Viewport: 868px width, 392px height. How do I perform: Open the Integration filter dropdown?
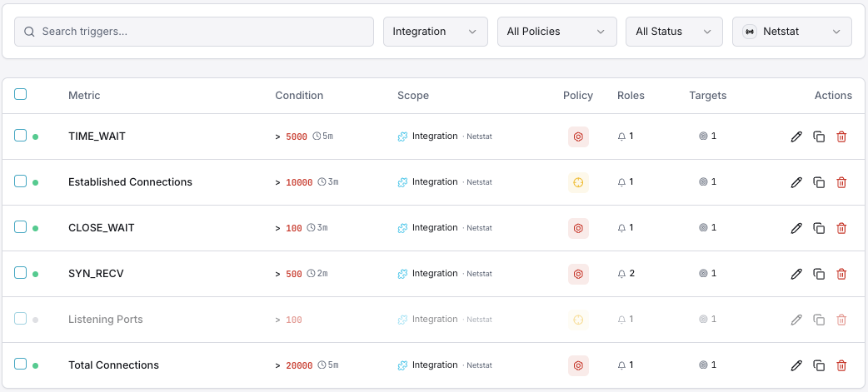tap(436, 32)
